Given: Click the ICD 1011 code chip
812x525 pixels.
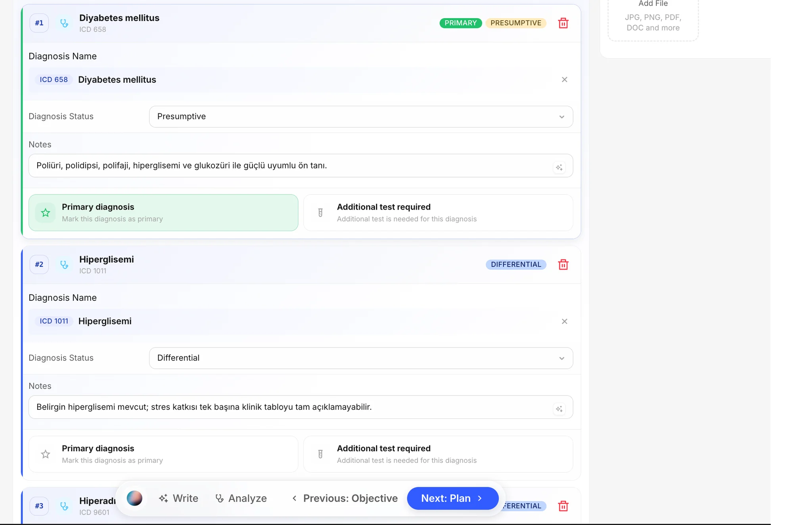Looking at the screenshot, I should (x=54, y=321).
